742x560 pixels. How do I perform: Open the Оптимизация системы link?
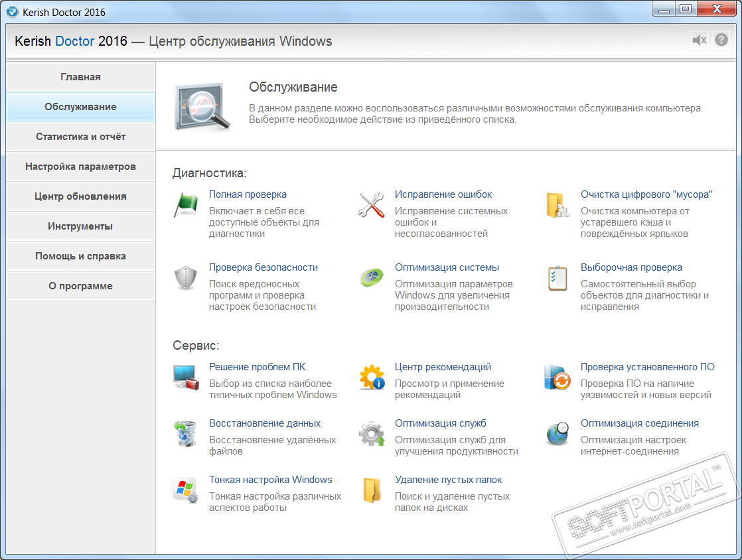click(x=447, y=267)
